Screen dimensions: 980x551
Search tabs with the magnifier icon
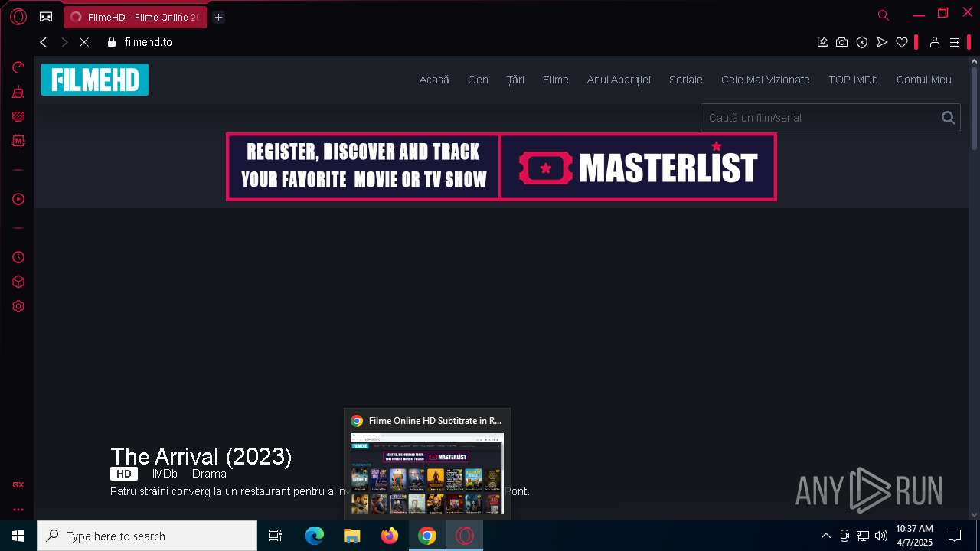pyautogui.click(x=884, y=15)
